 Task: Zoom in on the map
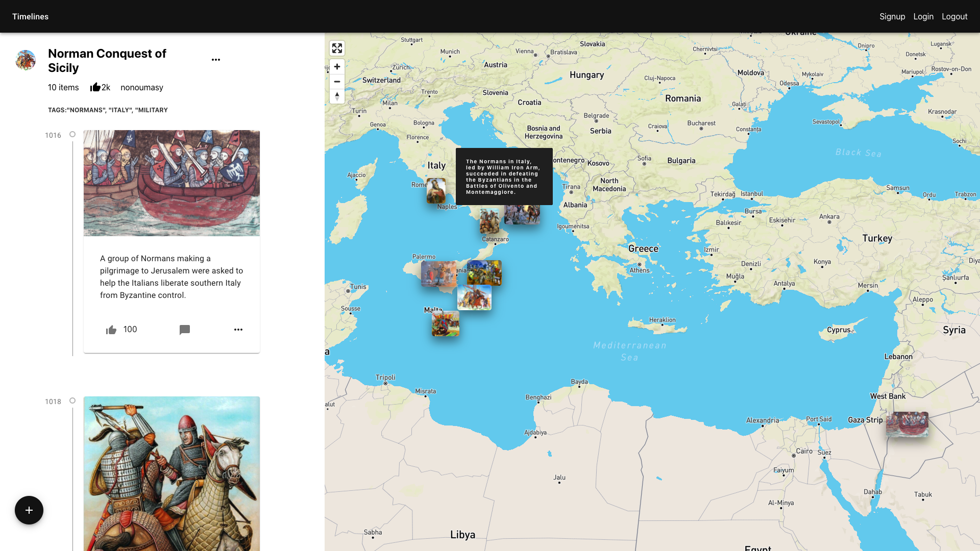click(337, 66)
